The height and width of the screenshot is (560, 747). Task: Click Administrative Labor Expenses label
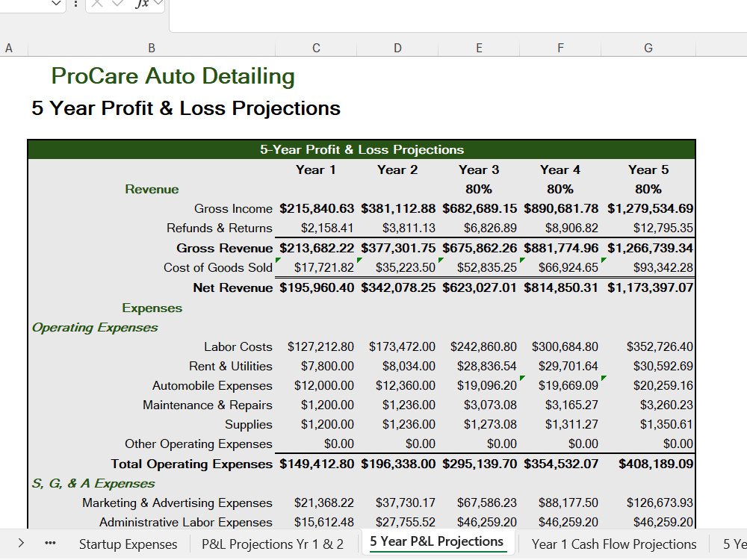tap(185, 523)
